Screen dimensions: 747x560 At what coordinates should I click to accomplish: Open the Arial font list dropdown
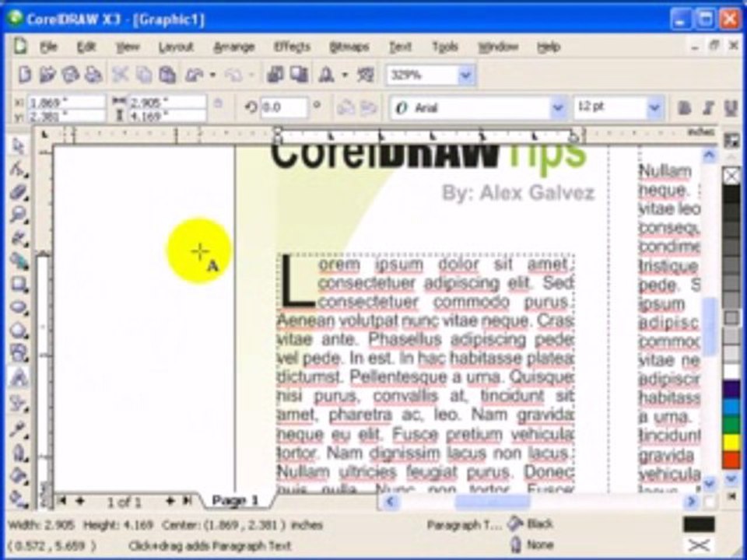click(557, 108)
